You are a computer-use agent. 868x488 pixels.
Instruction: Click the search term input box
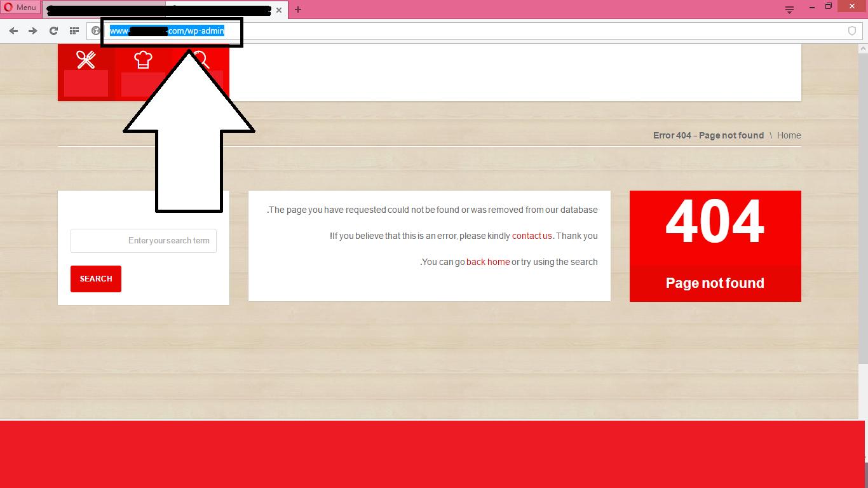pyautogui.click(x=143, y=240)
